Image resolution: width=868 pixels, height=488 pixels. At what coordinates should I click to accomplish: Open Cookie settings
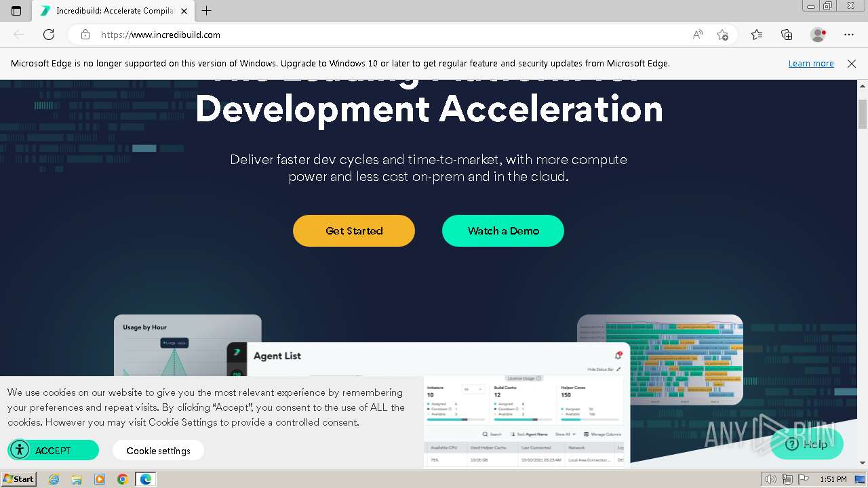pyautogui.click(x=158, y=451)
